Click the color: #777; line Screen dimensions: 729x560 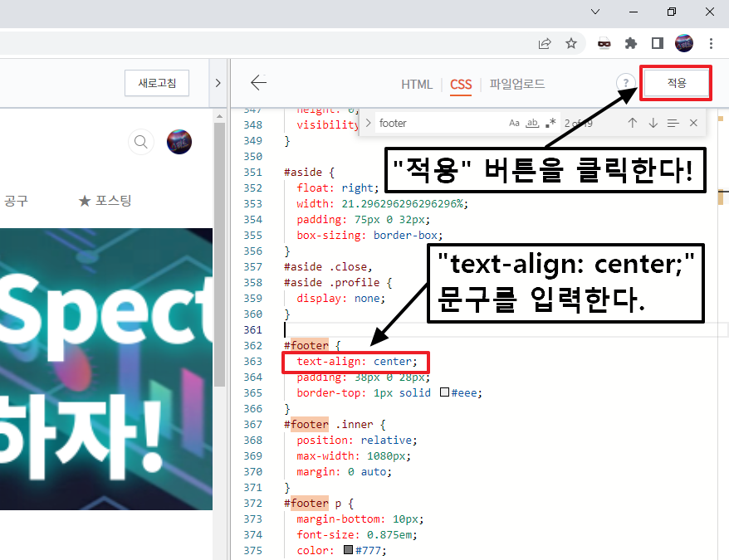(x=341, y=551)
